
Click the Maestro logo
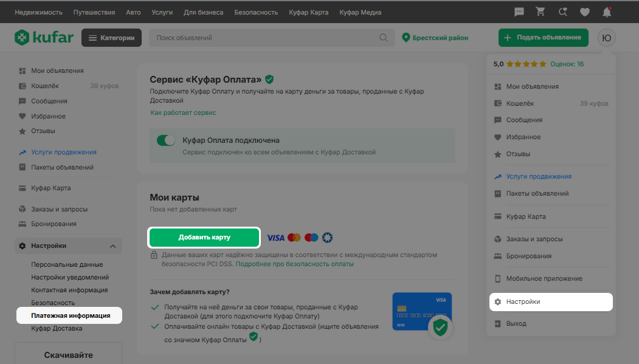click(x=311, y=238)
